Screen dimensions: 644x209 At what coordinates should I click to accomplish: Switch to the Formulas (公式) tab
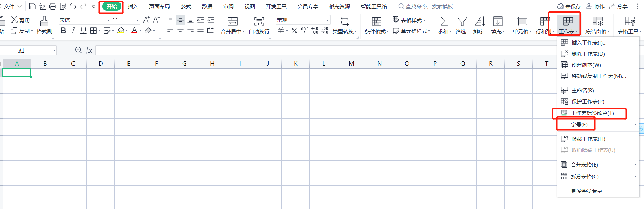186,6
